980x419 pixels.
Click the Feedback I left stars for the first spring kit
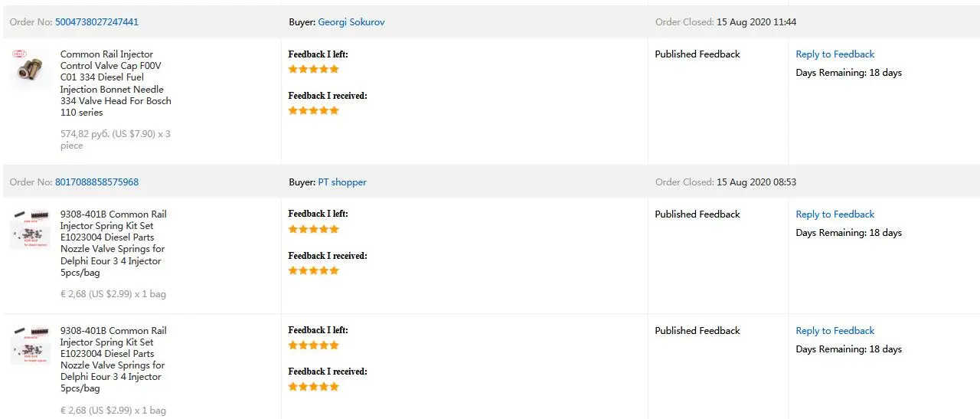[313, 229]
